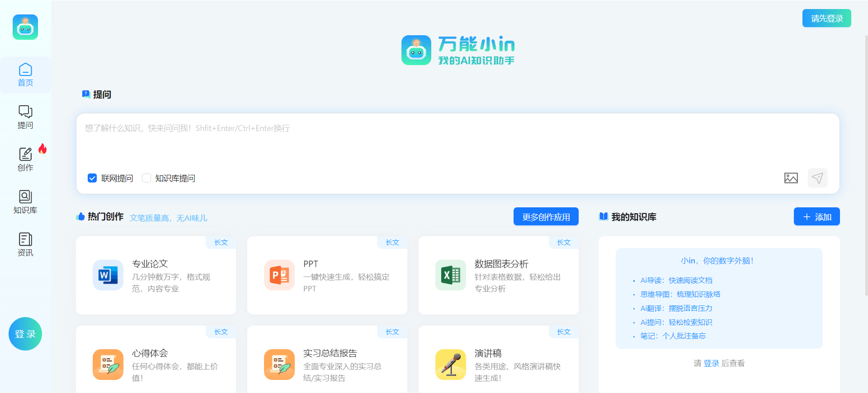The height and width of the screenshot is (393, 868).
Task: Open the PowerPoint icon for PPT
Action: tap(279, 275)
